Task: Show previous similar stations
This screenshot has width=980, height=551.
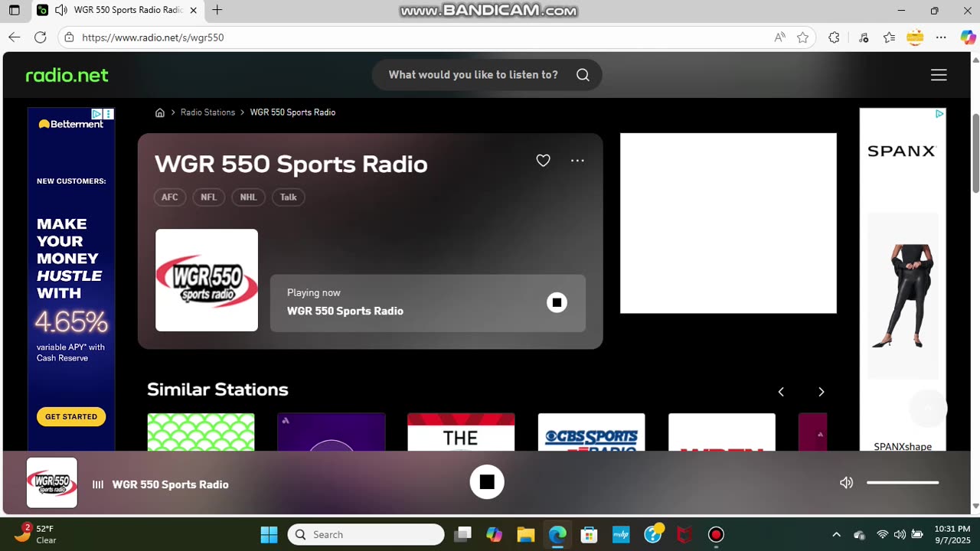Action: [x=781, y=392]
